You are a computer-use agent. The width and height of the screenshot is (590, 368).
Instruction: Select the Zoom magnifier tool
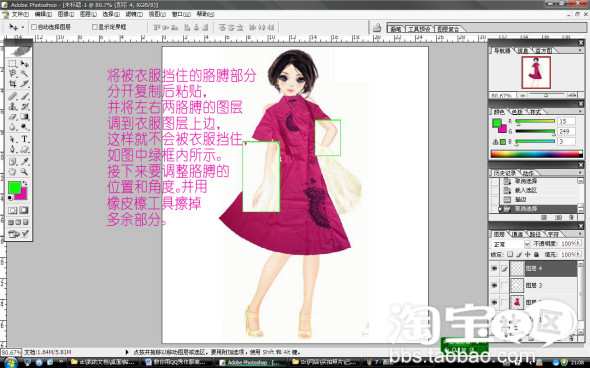[x=24, y=172]
